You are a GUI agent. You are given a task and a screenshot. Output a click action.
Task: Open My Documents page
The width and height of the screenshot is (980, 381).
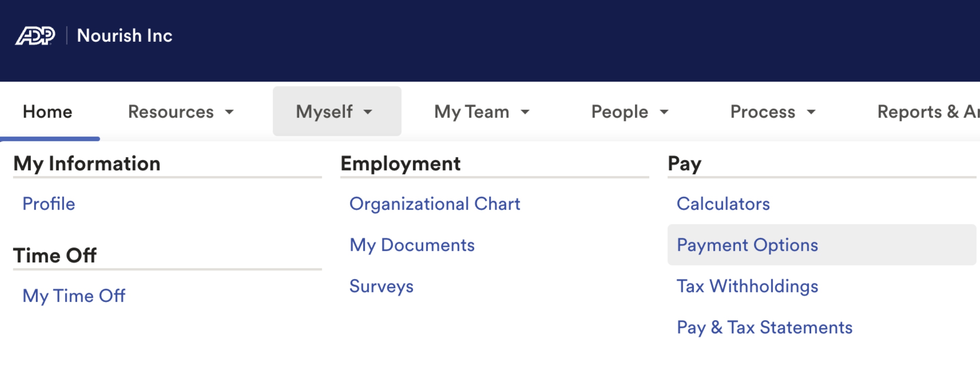click(x=412, y=245)
